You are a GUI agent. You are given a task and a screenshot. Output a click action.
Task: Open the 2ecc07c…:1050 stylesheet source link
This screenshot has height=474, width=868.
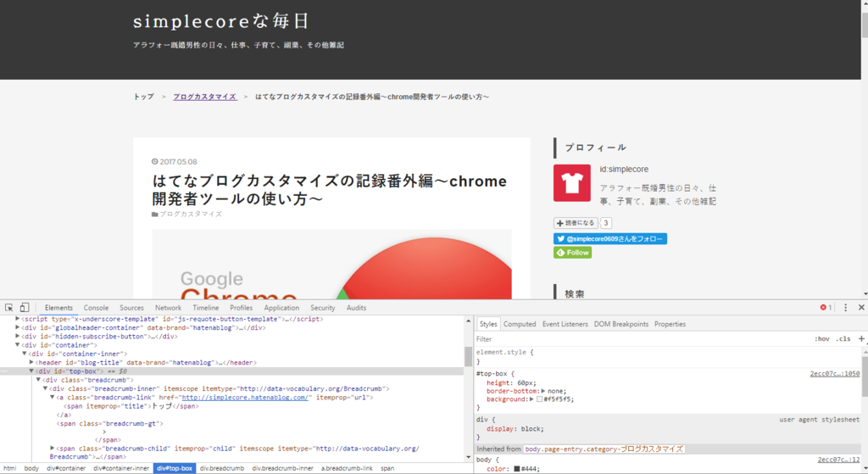tap(835, 374)
